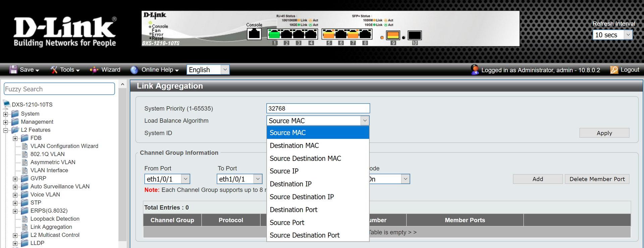Click SFP+ port 9 on switch panel
The height and width of the screenshot is (248, 644).
393,35
